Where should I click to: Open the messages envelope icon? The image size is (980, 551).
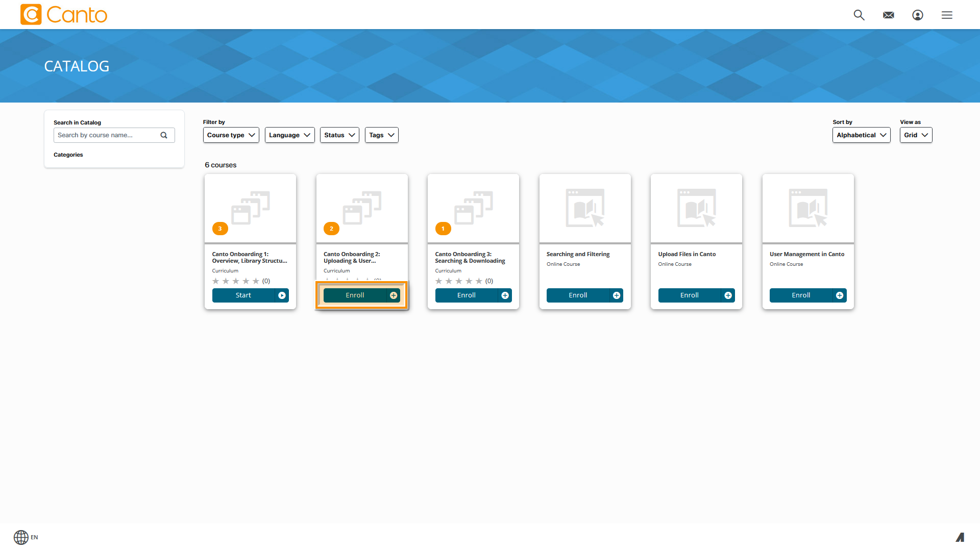pos(889,15)
